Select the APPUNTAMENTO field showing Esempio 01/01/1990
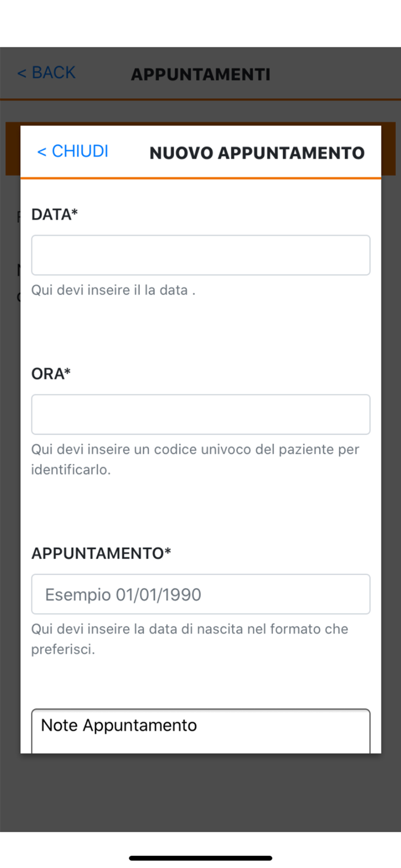 (200, 594)
